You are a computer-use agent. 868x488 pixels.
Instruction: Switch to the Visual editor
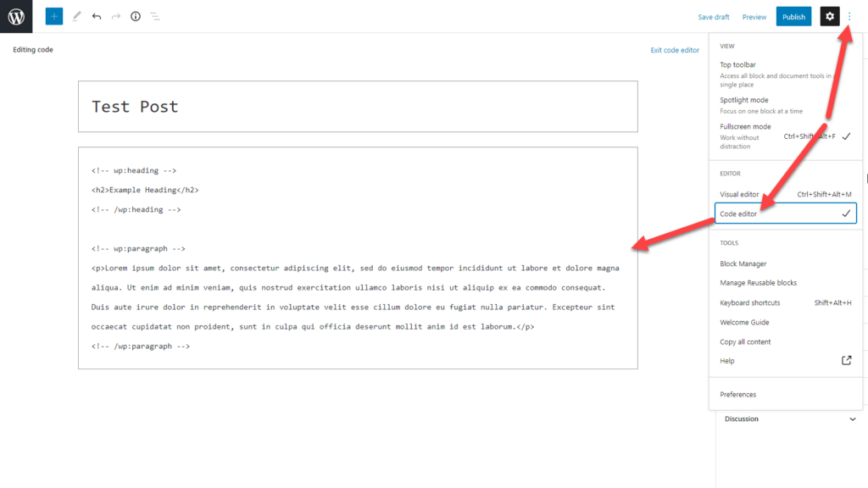coord(740,193)
